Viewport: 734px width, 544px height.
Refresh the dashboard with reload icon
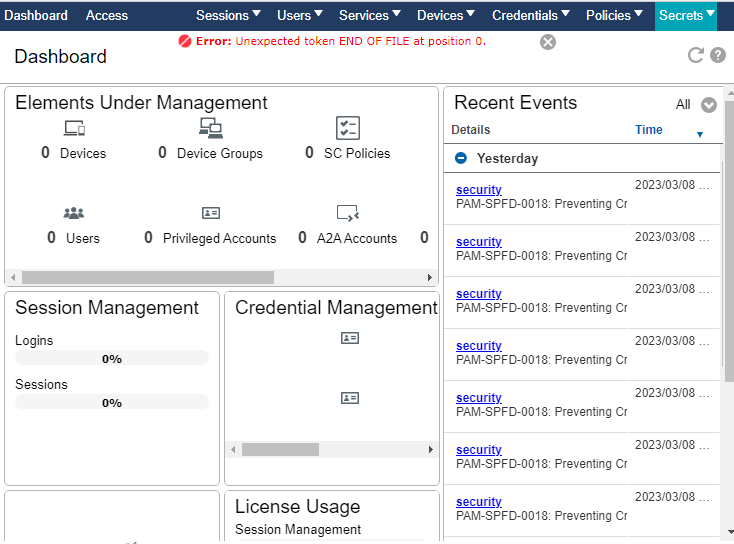pyautogui.click(x=696, y=55)
